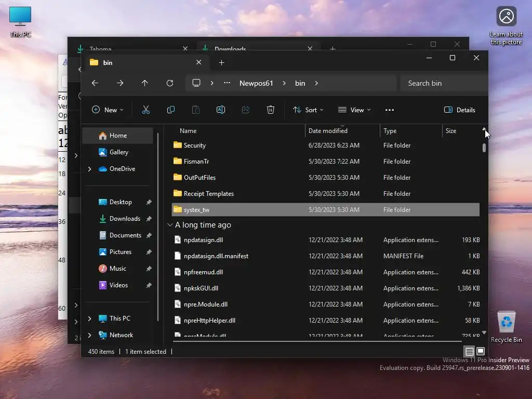
Task: Sort by Date modified column header
Action: point(342,130)
